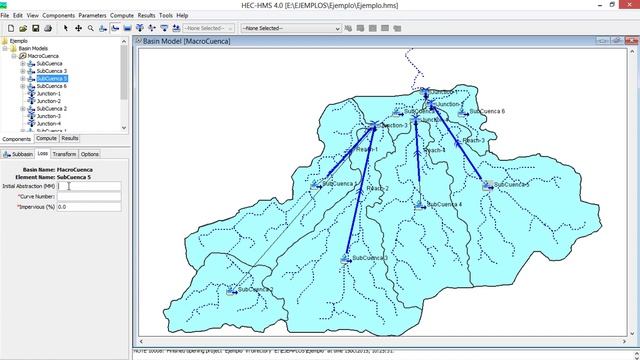Image resolution: width=640 pixels, height=360 pixels.
Task: Expand the SubCuenca node in the tree
Action: [x=23, y=64]
